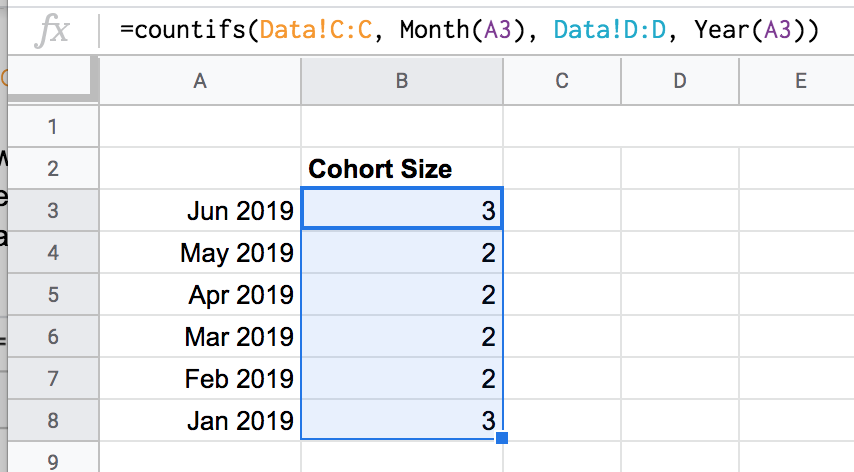This screenshot has height=472, width=854.
Task: Select column B header
Action: pos(401,82)
